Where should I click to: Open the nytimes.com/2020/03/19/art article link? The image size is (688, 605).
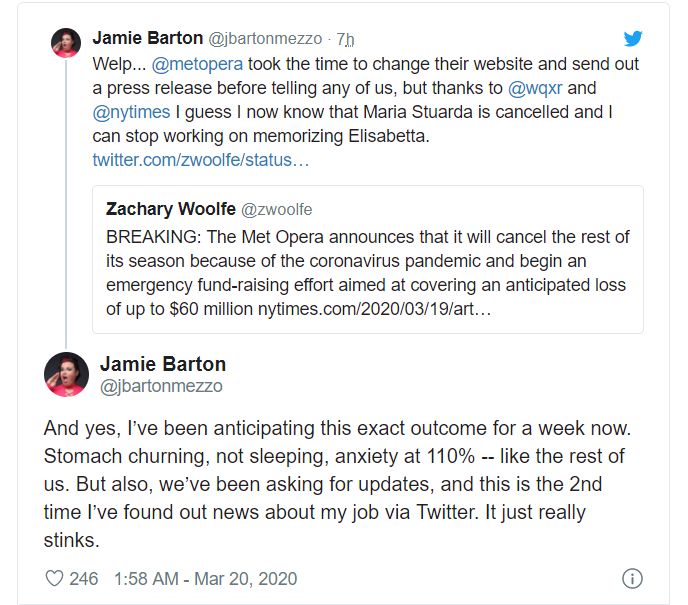(x=374, y=309)
